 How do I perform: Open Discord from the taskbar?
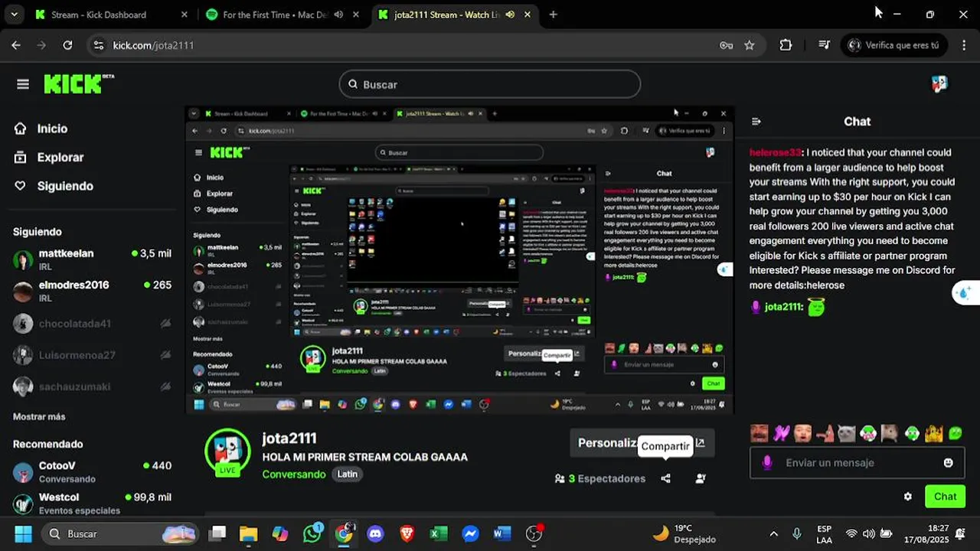[x=375, y=533]
